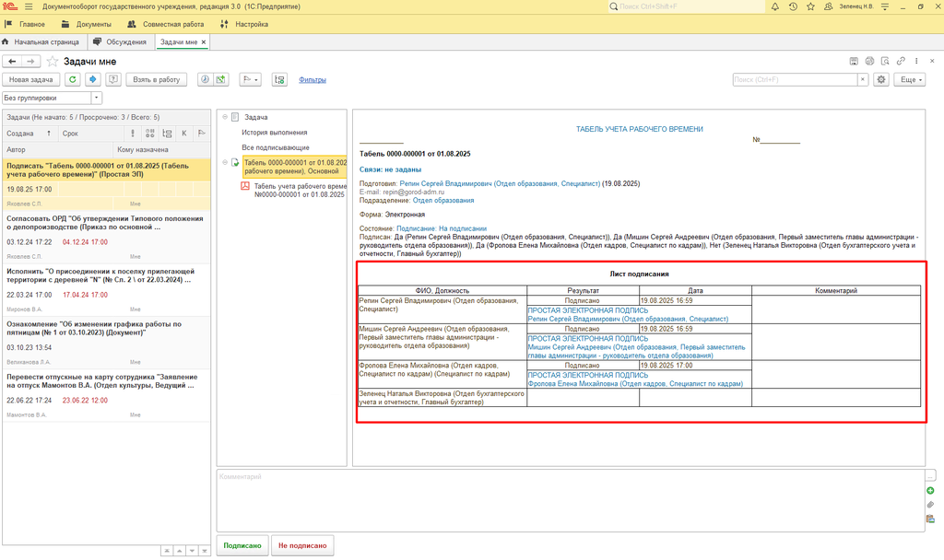Click the Не подписано button

[x=302, y=545]
